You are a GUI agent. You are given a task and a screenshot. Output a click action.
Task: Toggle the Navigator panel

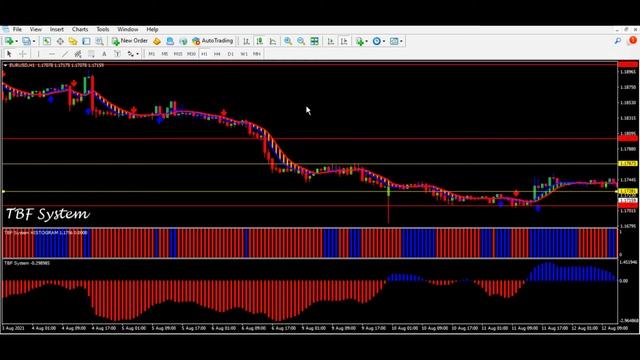click(73, 41)
